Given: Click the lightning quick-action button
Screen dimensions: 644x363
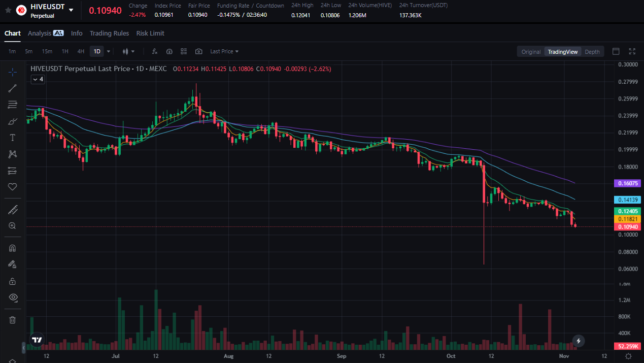Looking at the screenshot, I should [x=578, y=341].
